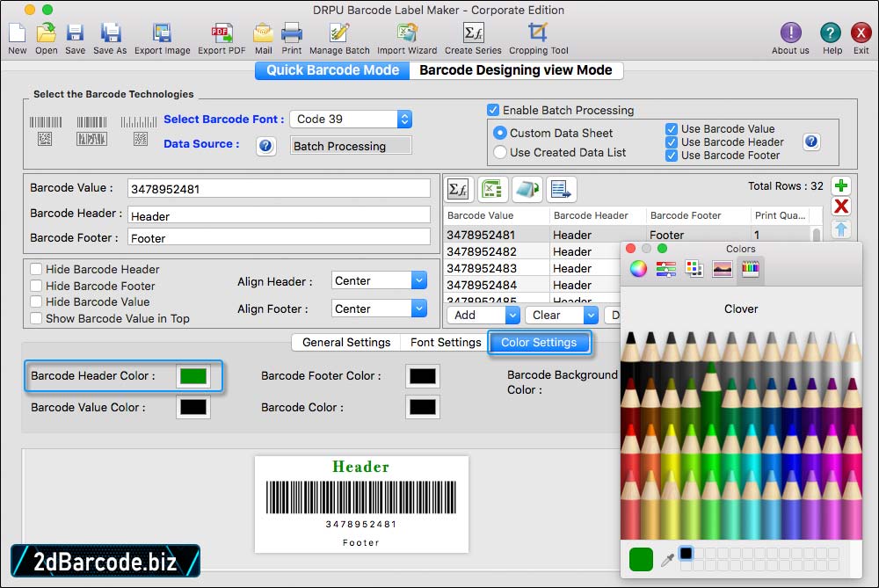The width and height of the screenshot is (879, 588).
Task: Click the Mail toolbar icon
Action: (263, 38)
